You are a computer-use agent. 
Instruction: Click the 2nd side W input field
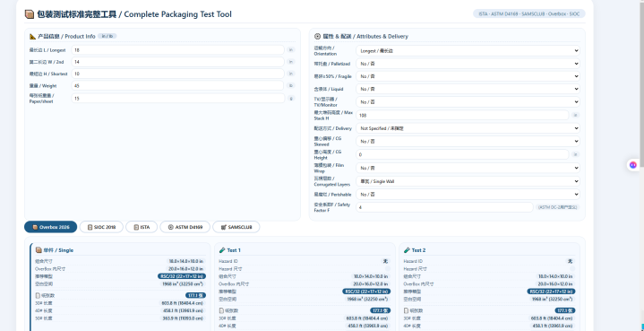[177, 62]
